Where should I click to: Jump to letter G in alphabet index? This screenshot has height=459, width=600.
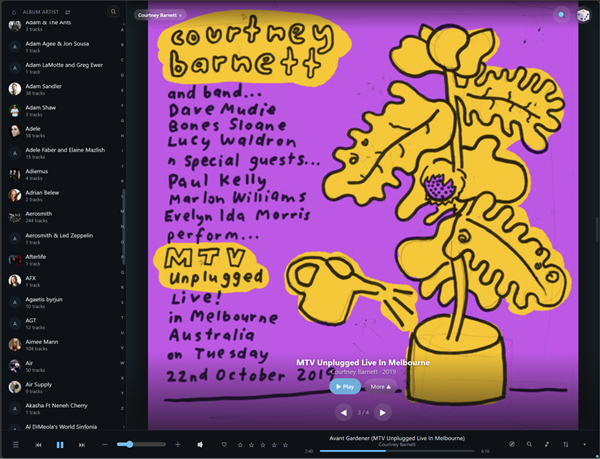122,120
